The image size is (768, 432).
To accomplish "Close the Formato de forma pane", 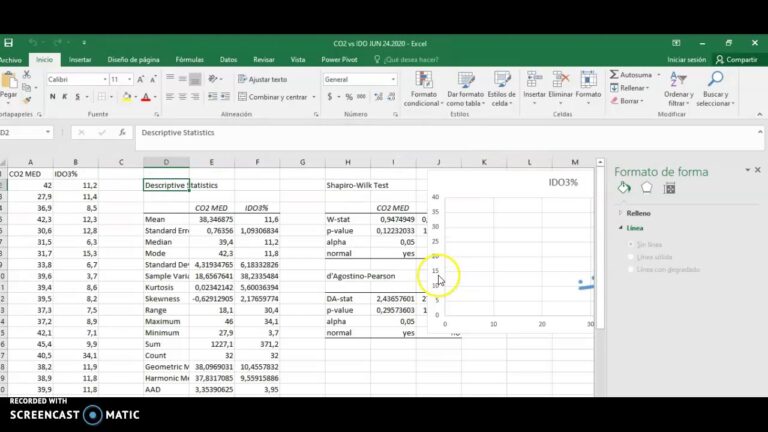I will click(758, 170).
